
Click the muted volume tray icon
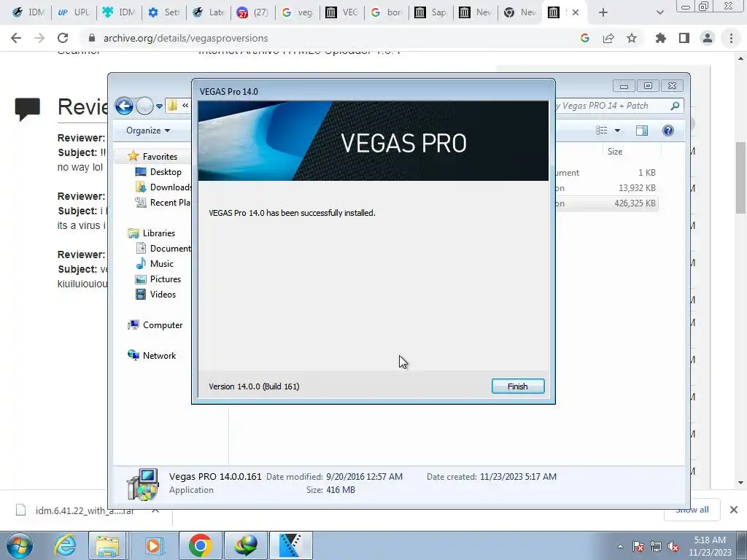pos(673,547)
